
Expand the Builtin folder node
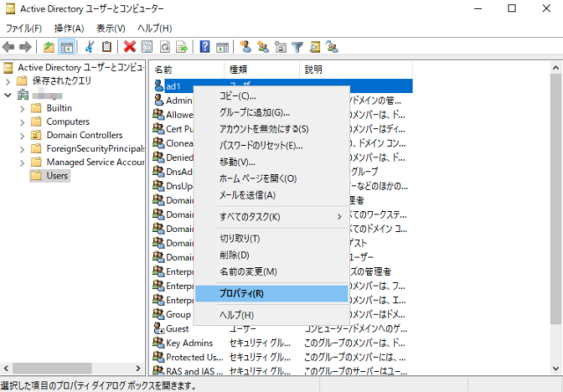pos(22,109)
